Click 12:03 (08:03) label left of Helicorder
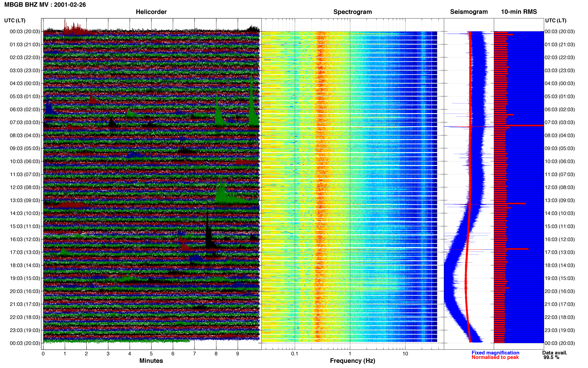This screenshot has width=588, height=368. click(25, 187)
